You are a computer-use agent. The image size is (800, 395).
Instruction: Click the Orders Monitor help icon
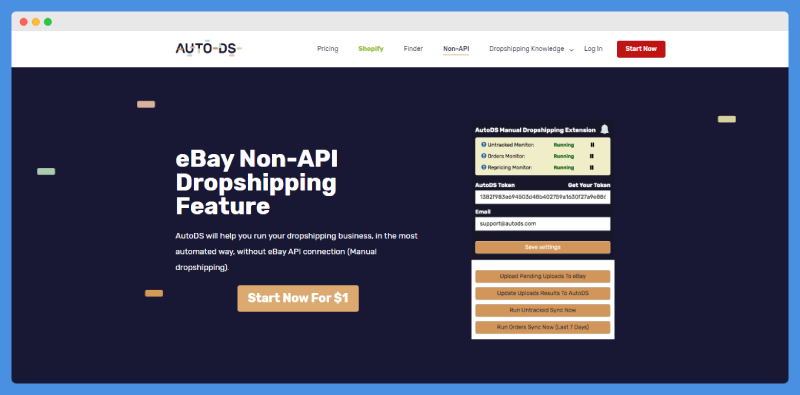click(x=484, y=156)
